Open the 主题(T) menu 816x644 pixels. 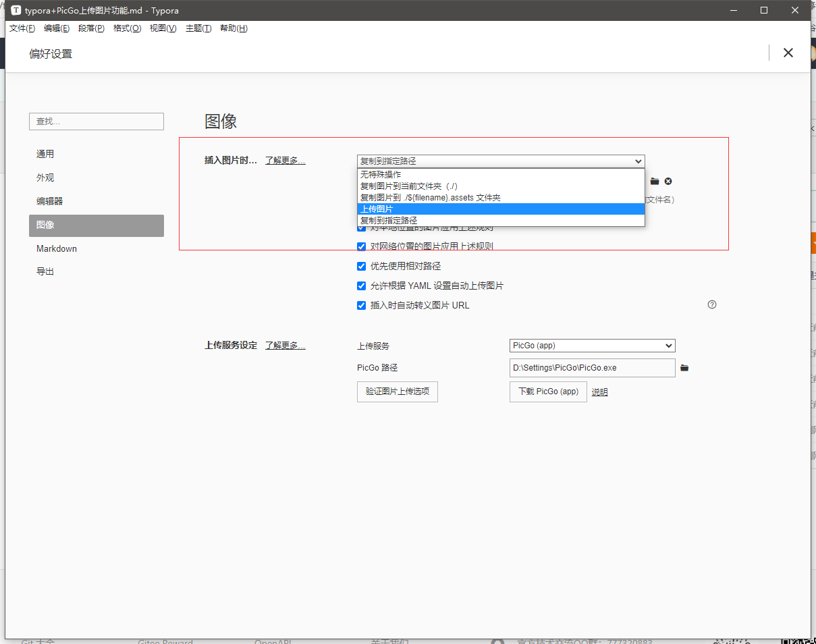tap(198, 28)
